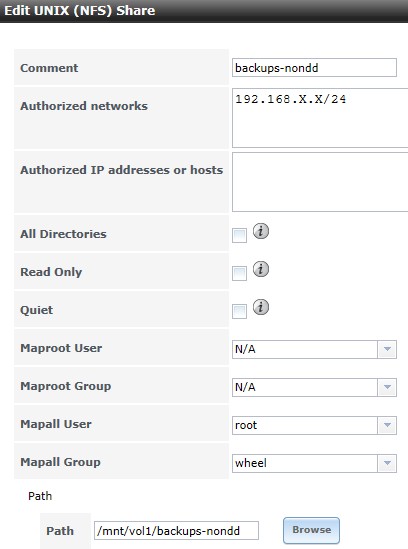
Task: Select the Authorized IP addresses or hosts box
Action: click(320, 182)
